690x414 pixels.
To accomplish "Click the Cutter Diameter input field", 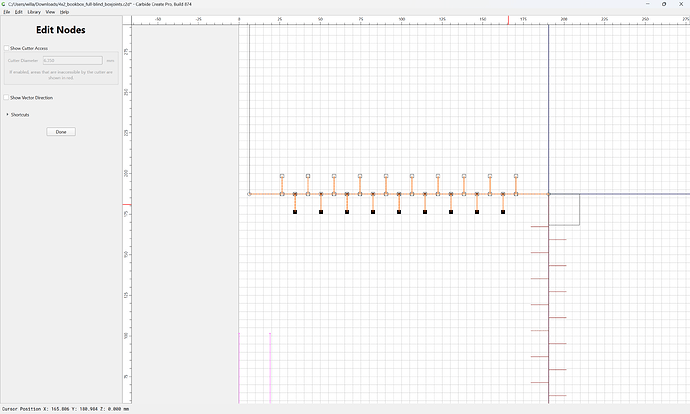I will (x=73, y=60).
